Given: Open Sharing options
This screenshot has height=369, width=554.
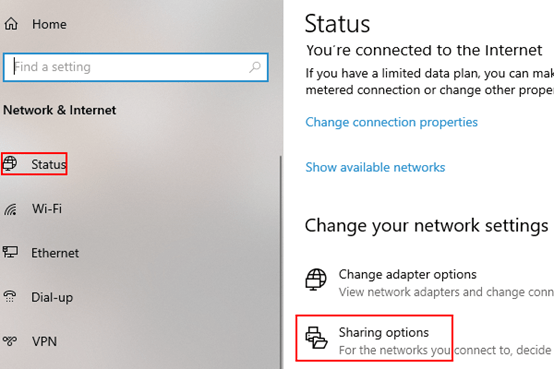Looking at the screenshot, I should tap(384, 333).
